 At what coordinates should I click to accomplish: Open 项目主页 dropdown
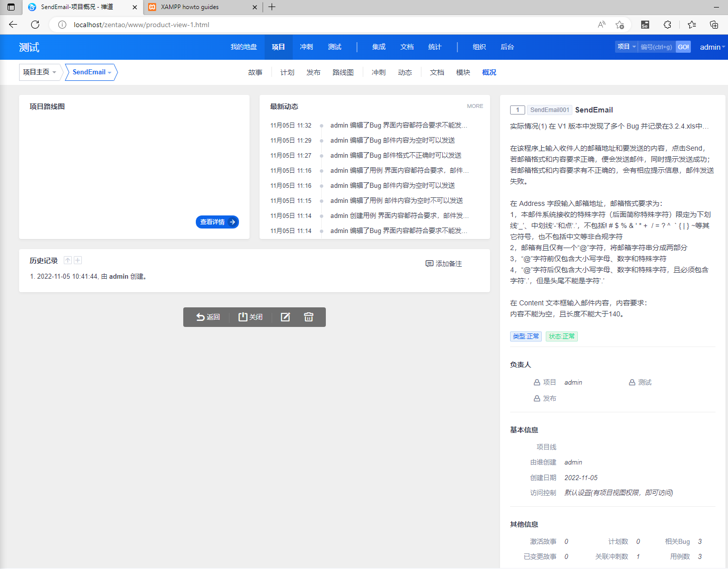tap(40, 72)
